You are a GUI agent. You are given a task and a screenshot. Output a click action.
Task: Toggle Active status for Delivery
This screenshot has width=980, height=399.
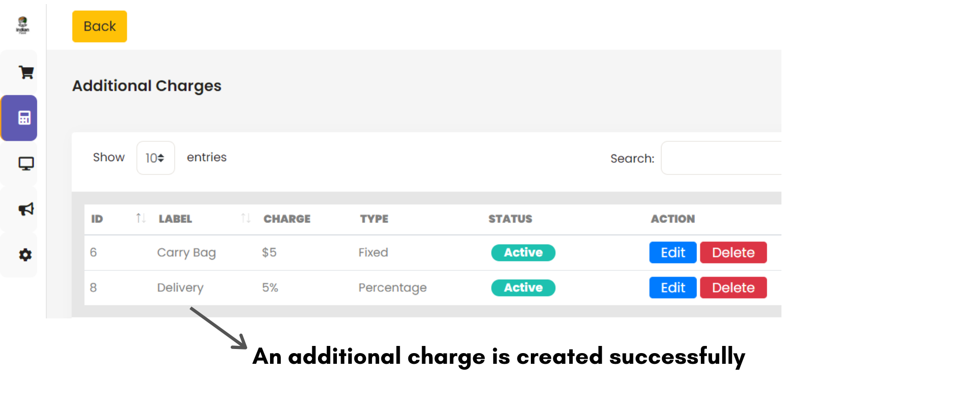click(x=523, y=288)
